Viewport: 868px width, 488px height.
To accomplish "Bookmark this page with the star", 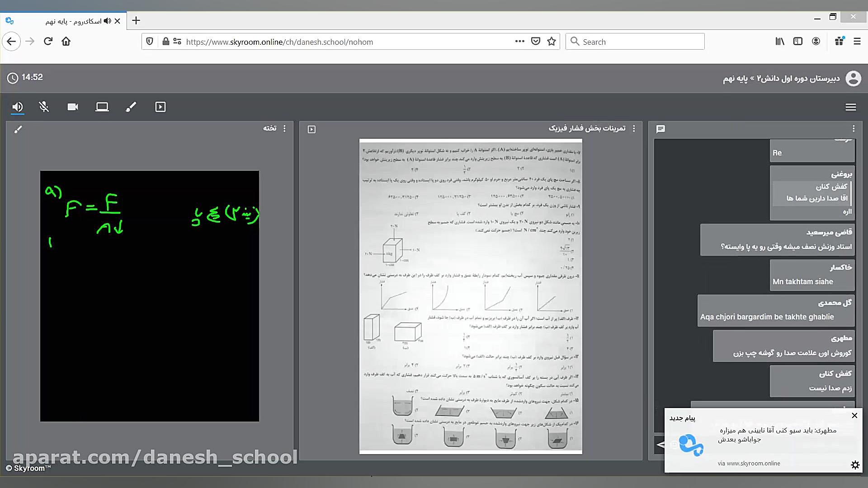I will point(552,41).
